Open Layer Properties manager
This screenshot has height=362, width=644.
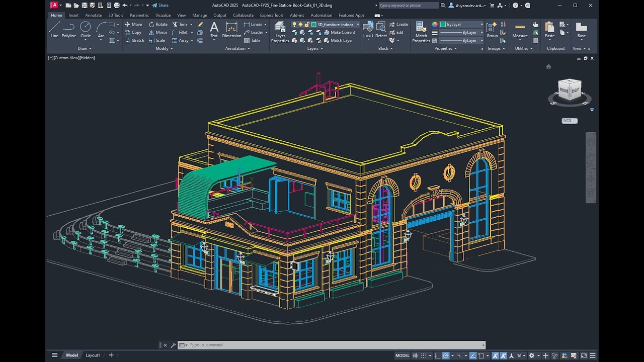tap(280, 32)
